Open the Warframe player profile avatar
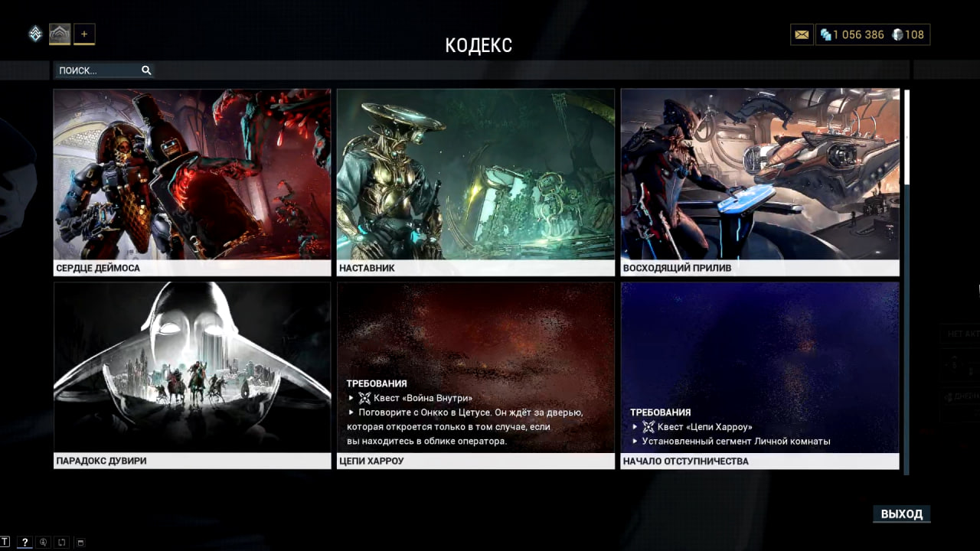The image size is (980, 551). 60,34
